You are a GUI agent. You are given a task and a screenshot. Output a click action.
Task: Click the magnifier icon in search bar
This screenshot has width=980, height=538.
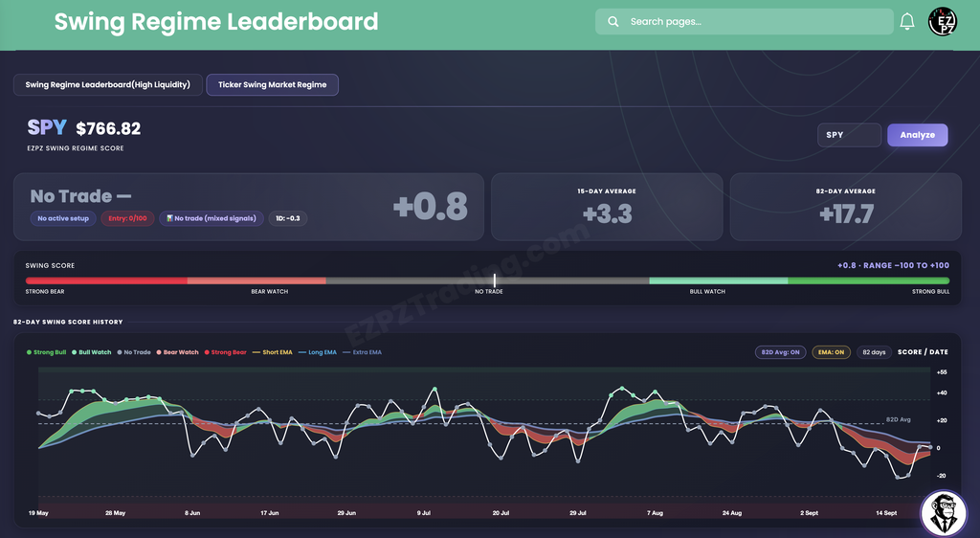(x=613, y=22)
